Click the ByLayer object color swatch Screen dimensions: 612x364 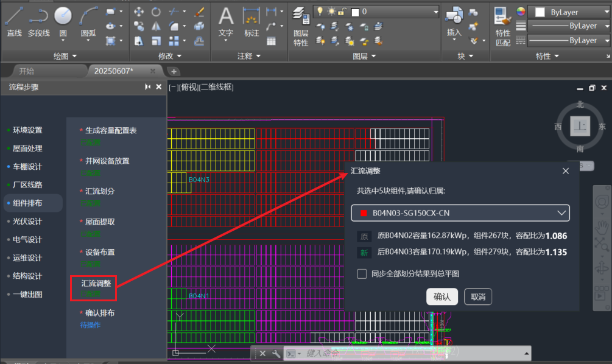(x=540, y=12)
